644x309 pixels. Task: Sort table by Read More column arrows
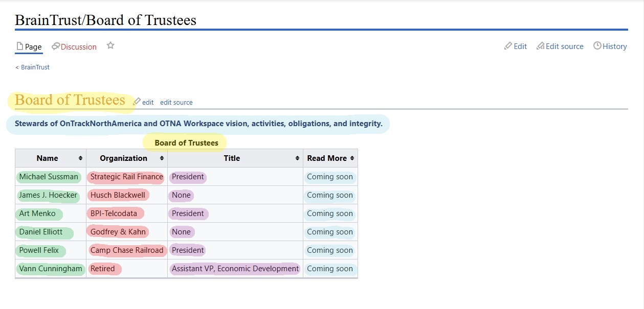pyautogui.click(x=352, y=158)
